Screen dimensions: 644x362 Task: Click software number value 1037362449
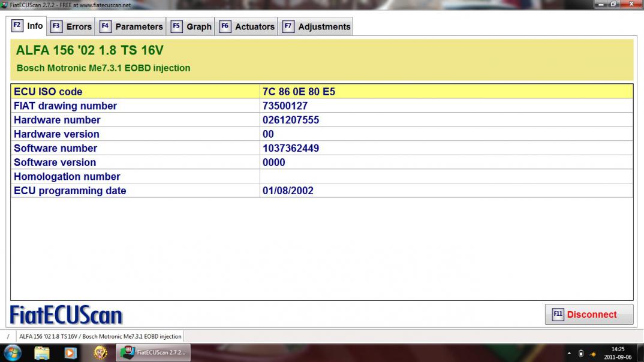click(291, 148)
